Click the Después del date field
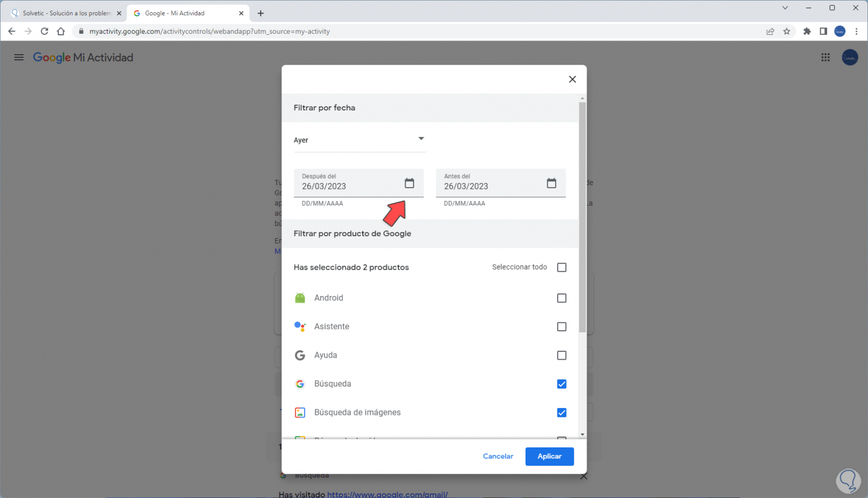 coord(359,183)
